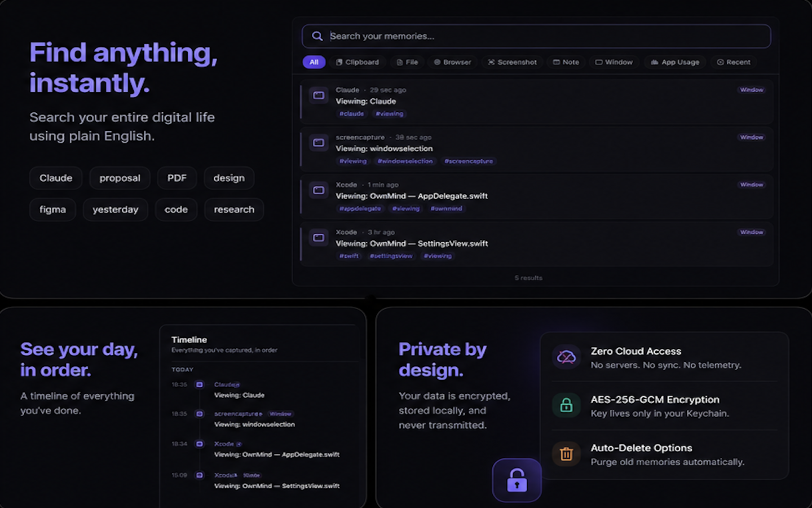Image resolution: width=812 pixels, height=508 pixels.
Task: Click the #settingsview tag
Action: click(x=391, y=256)
